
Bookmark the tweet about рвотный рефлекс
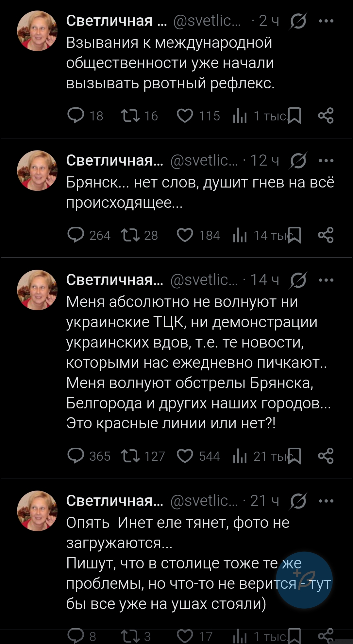coord(295,116)
